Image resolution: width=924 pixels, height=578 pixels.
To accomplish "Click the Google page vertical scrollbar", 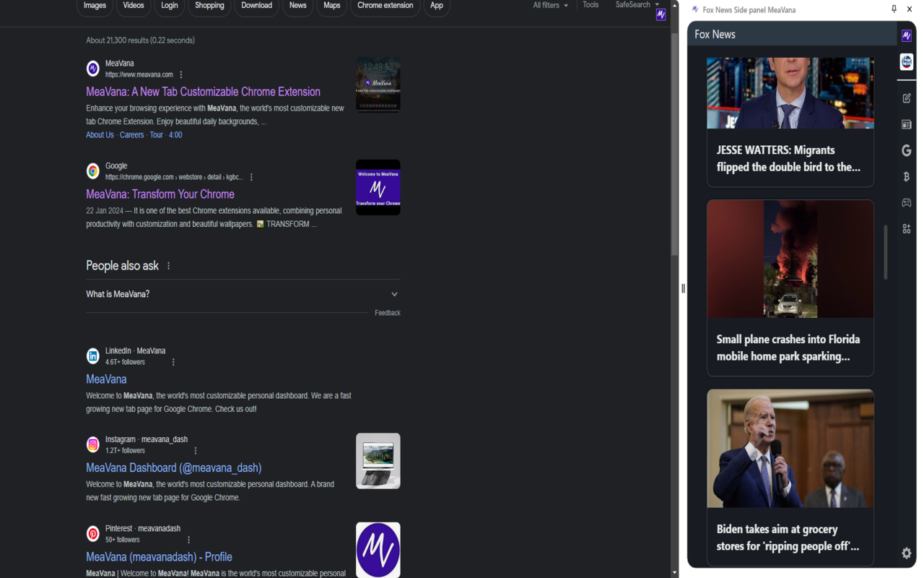I will click(x=675, y=144).
